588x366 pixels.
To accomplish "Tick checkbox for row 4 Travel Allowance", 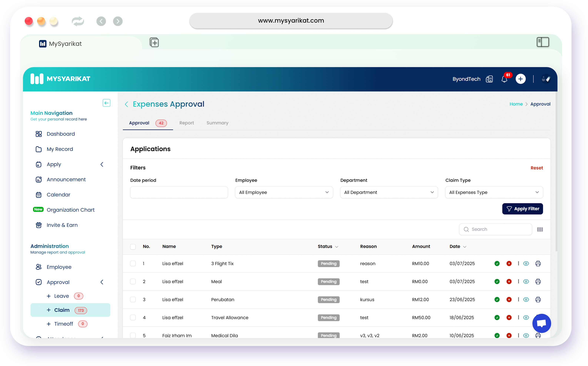I will pyautogui.click(x=133, y=317).
